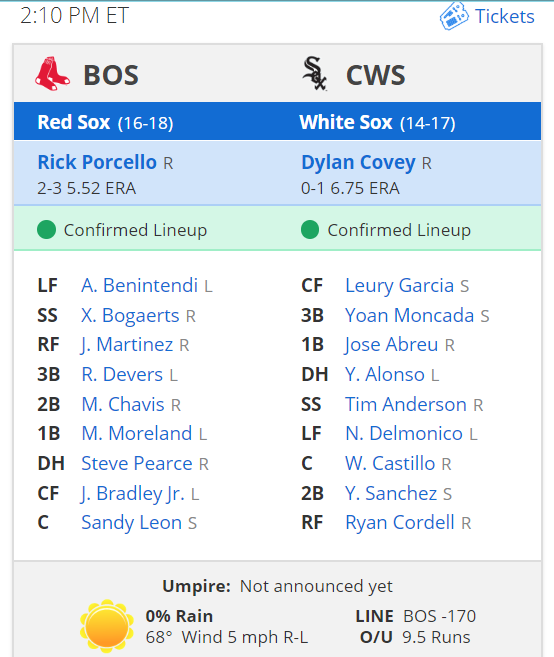Click the BOS team abbreviation header
Image resolution: width=554 pixels, height=657 pixels.
click(111, 75)
